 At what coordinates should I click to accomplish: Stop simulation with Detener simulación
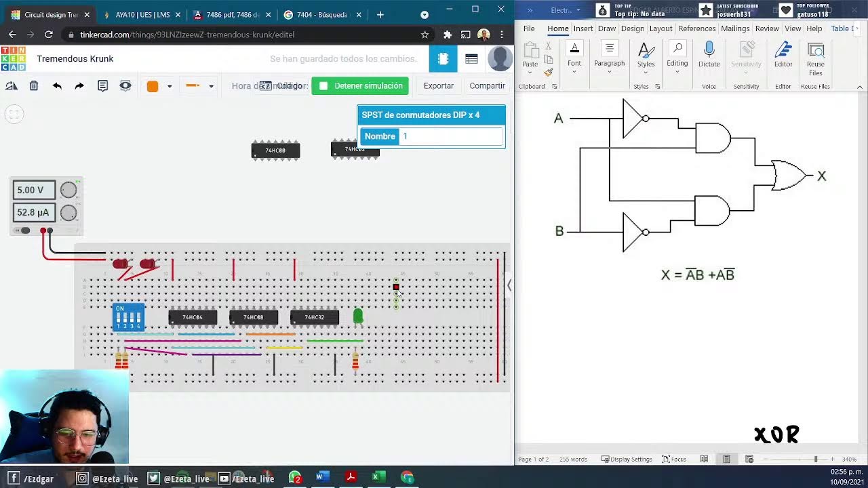360,86
